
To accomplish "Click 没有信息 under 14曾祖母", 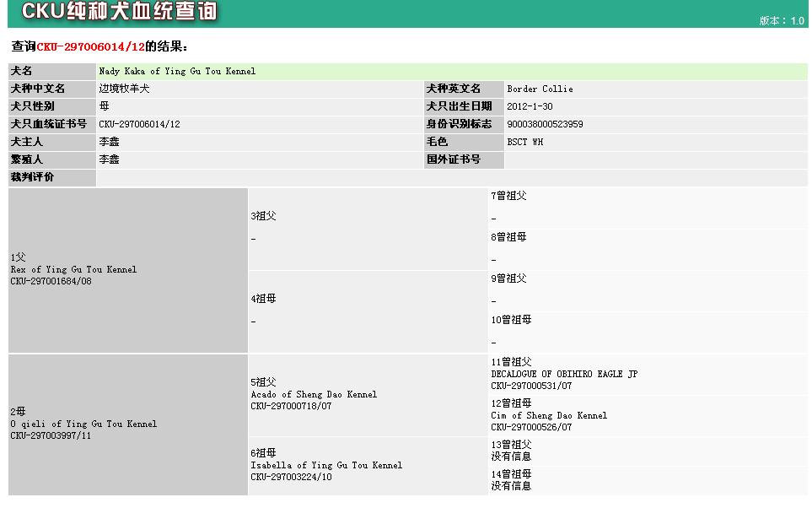I will [x=511, y=486].
